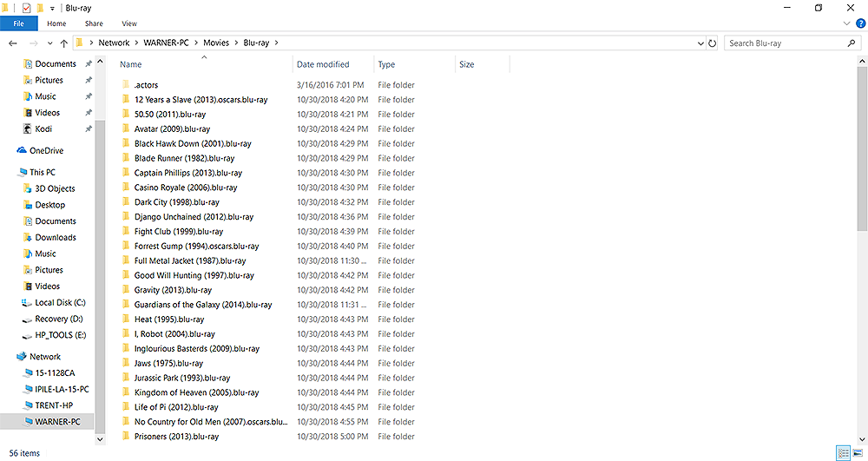Viewport: 868px width, 461px height.
Task: Switch to large thumbnails view icon
Action: click(x=858, y=453)
